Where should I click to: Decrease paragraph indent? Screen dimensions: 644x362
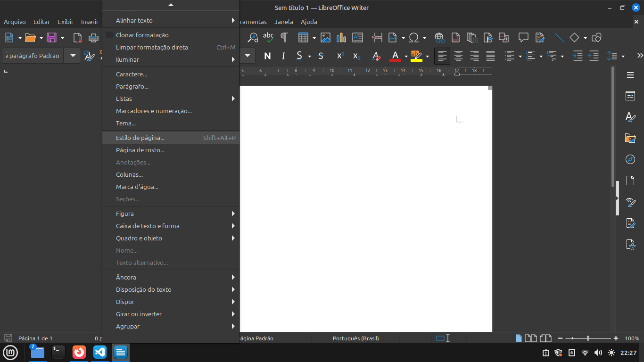point(594,56)
